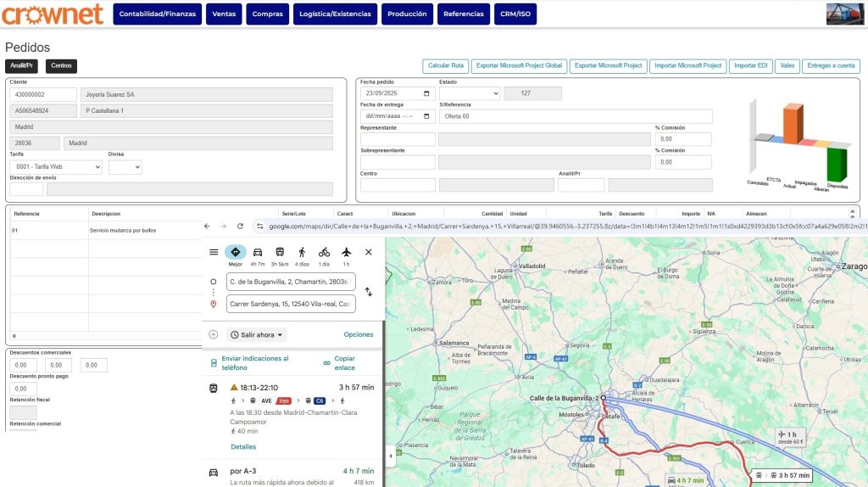This screenshot has width=868, height=487.
Task: Click the orange Actual bar in the chart
Action: [793, 124]
